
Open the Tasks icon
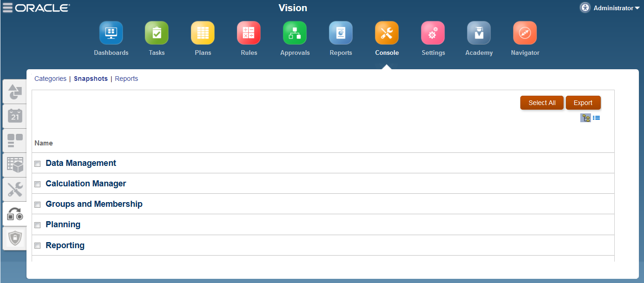(x=157, y=33)
